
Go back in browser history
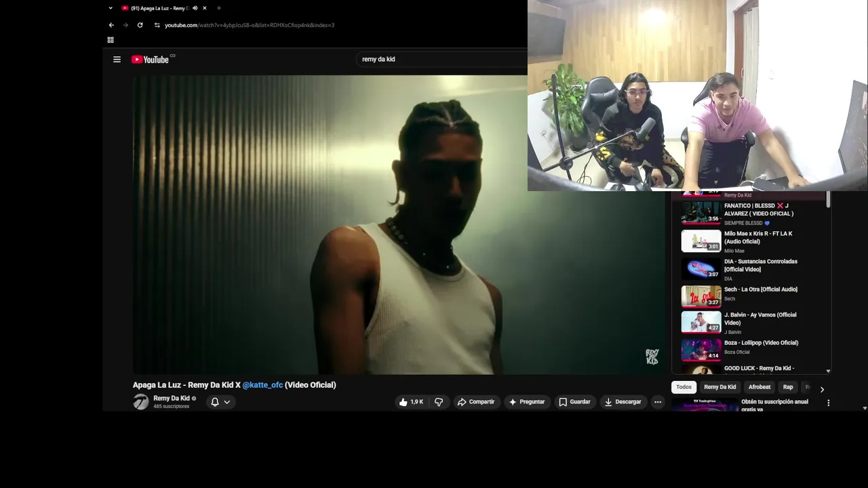point(111,25)
